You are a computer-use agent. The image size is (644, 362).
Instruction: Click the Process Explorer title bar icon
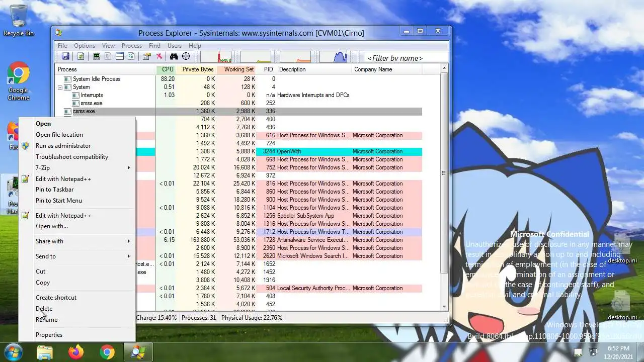click(59, 33)
